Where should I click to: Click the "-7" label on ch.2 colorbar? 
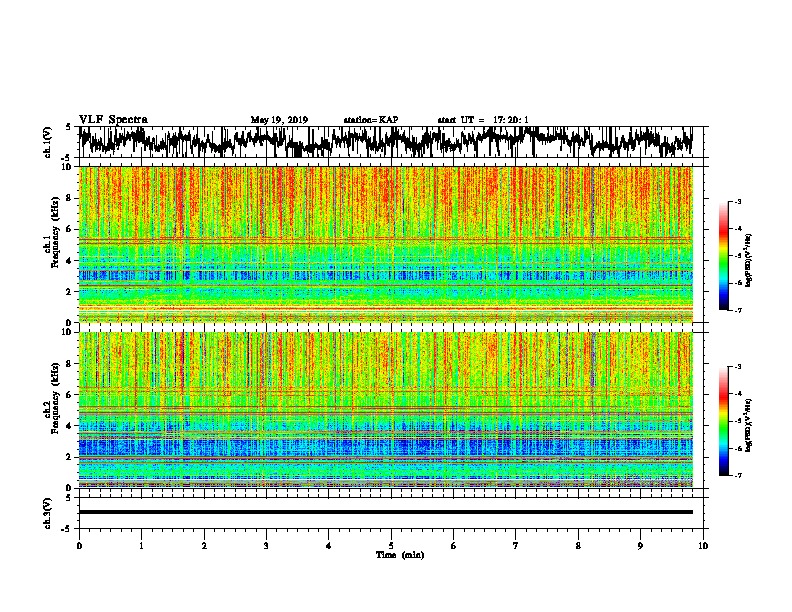coord(738,475)
